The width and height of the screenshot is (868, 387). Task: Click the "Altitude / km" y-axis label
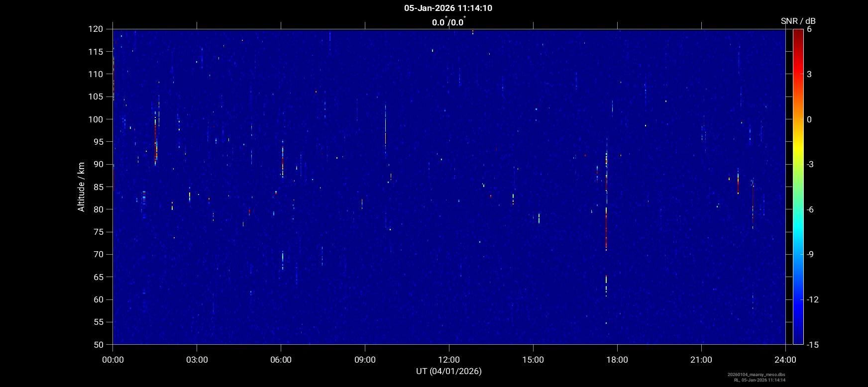point(81,187)
